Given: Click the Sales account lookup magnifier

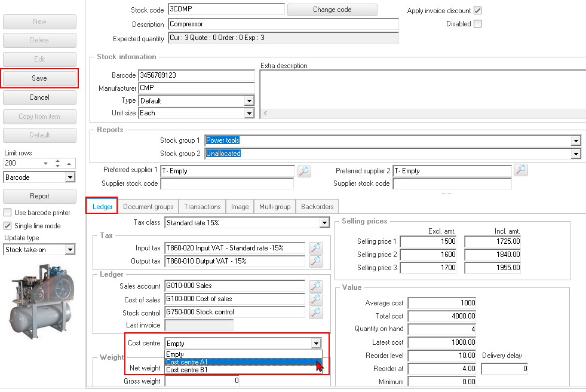Looking at the screenshot, I should pos(316,286).
